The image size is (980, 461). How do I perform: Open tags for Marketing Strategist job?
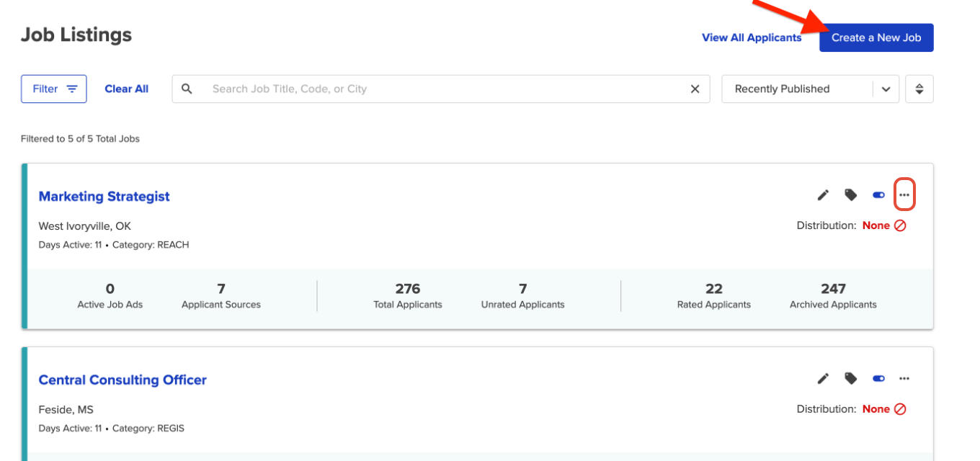pyautogui.click(x=851, y=195)
